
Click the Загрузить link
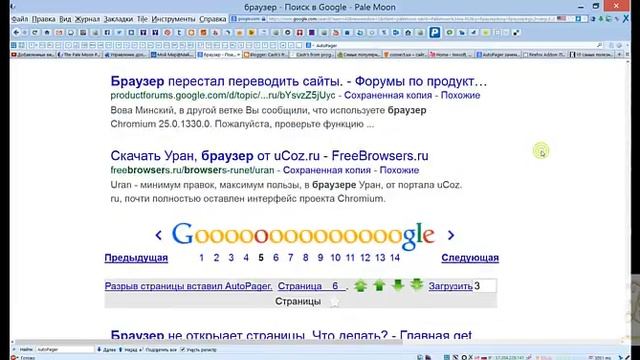click(x=450, y=286)
